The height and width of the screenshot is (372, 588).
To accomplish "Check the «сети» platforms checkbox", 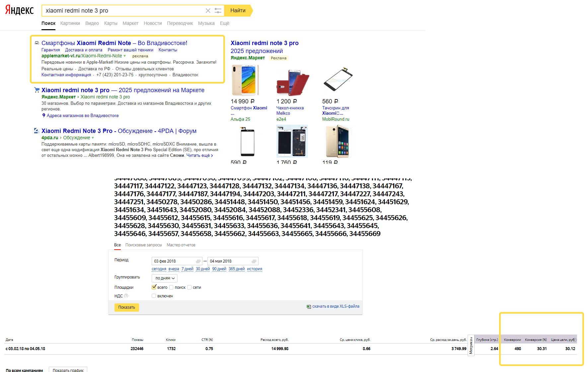I will pos(189,287).
